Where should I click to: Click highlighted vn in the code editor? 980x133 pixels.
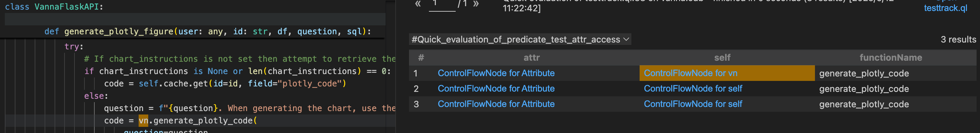pyautogui.click(x=143, y=120)
